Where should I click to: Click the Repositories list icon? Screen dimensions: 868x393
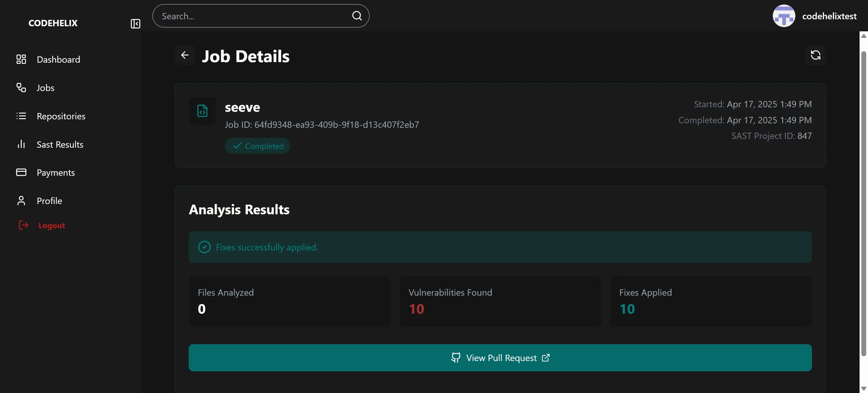[21, 116]
